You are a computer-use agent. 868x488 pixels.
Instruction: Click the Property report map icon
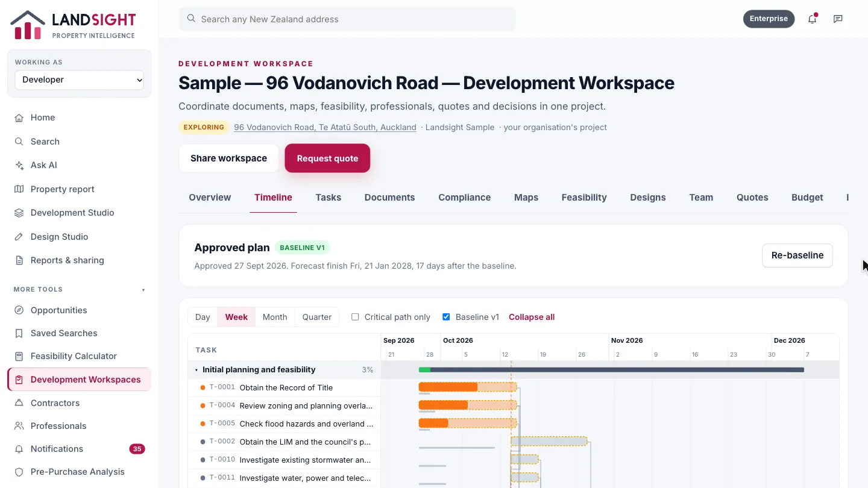click(19, 189)
